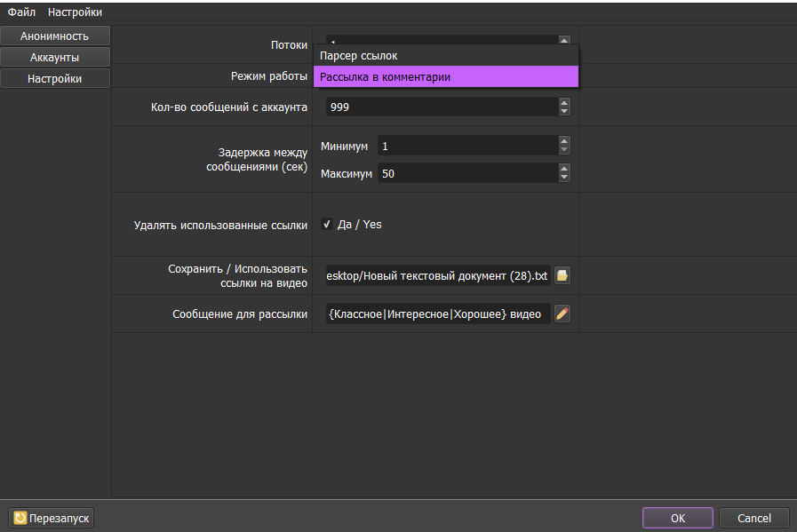
Task: Edit message with the pencil icon
Action: pyautogui.click(x=562, y=314)
